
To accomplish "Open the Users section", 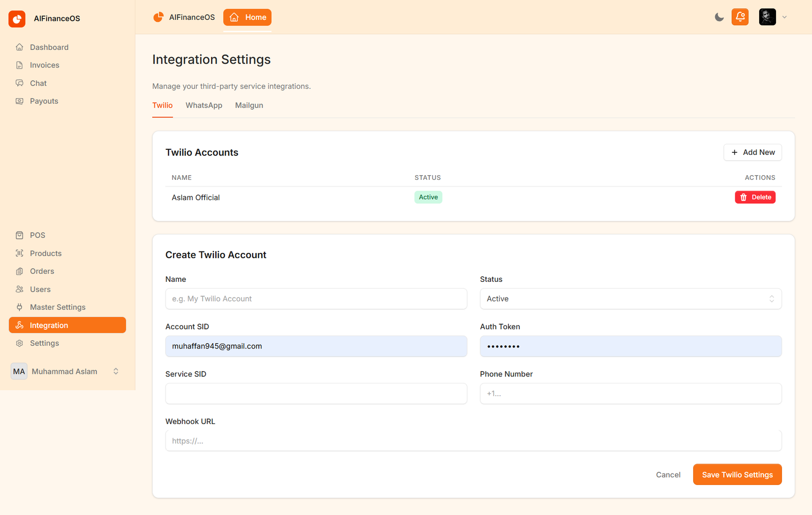I will 67,289.
